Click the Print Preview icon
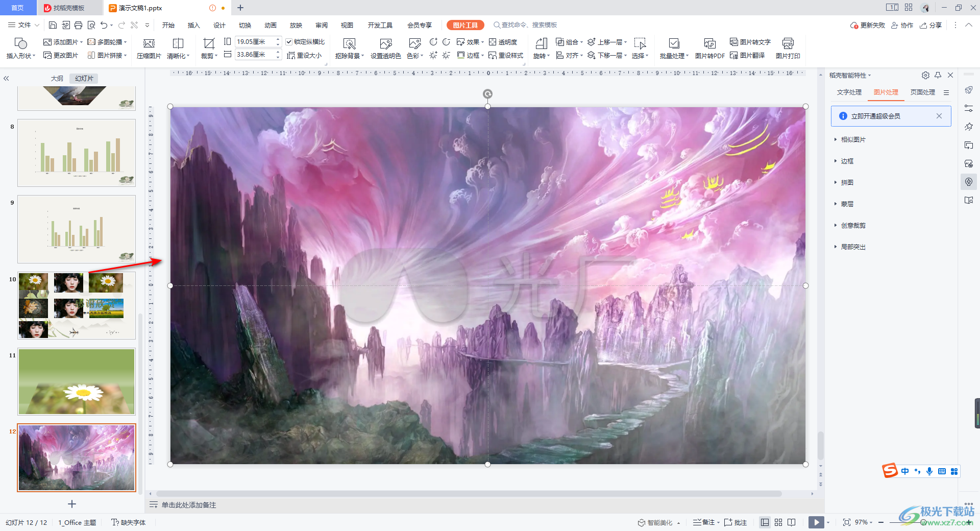Image resolution: width=980 pixels, height=531 pixels. tap(91, 25)
